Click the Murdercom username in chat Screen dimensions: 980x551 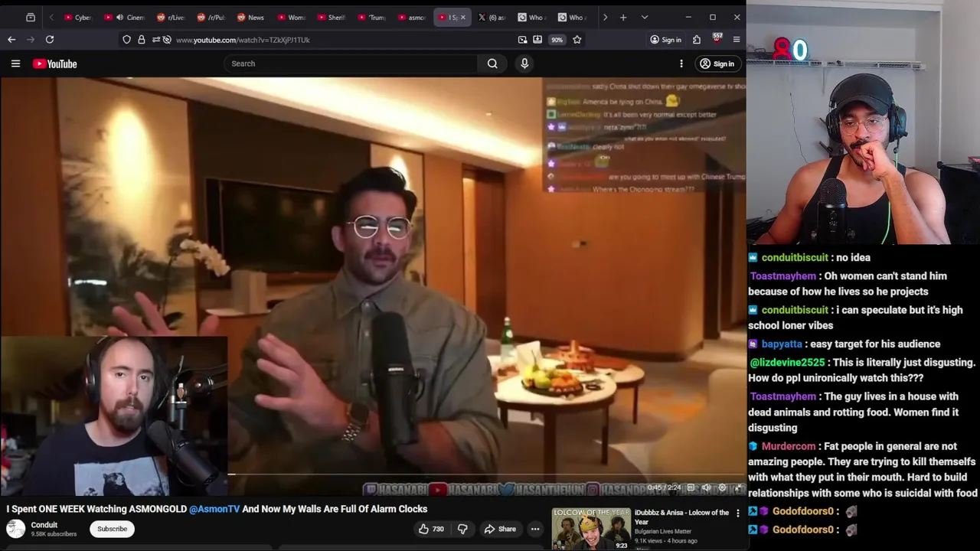point(789,446)
